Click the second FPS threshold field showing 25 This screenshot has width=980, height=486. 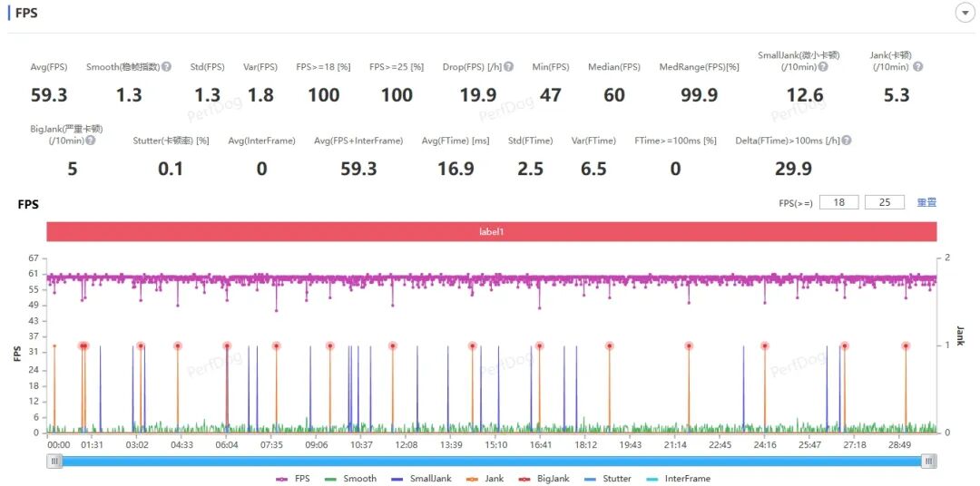[x=885, y=202]
